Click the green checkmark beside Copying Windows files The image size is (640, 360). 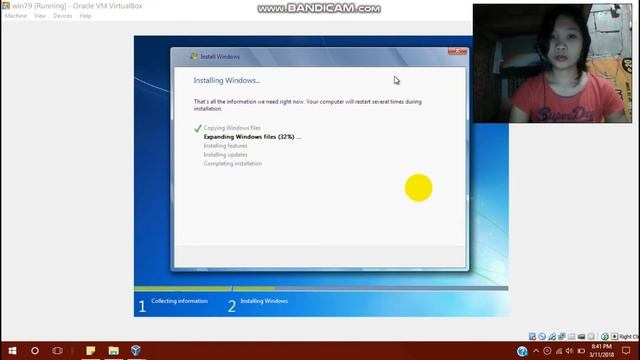point(198,128)
